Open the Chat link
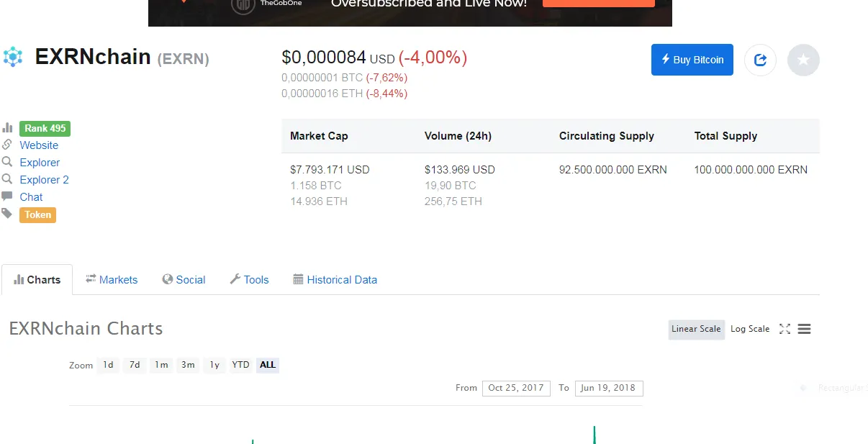 click(31, 197)
